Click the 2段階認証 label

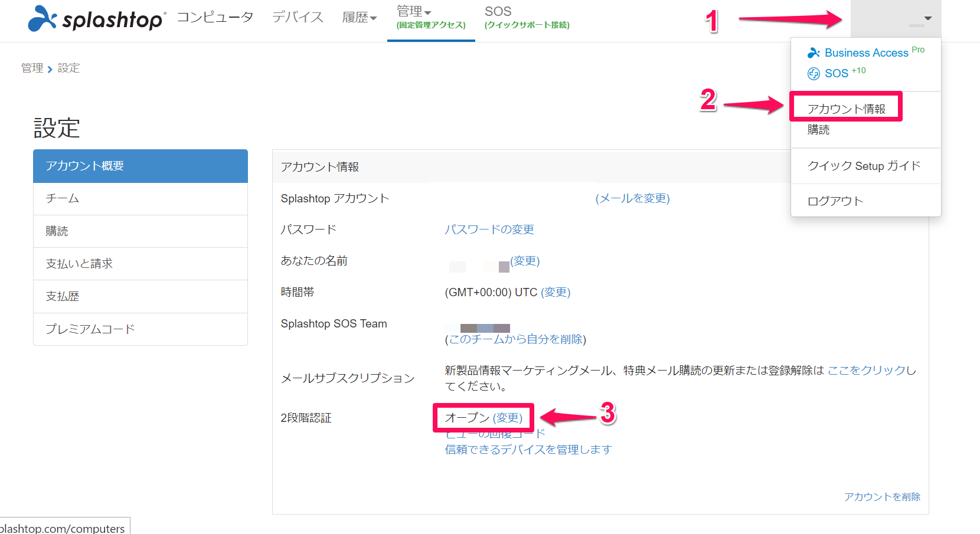tap(306, 418)
